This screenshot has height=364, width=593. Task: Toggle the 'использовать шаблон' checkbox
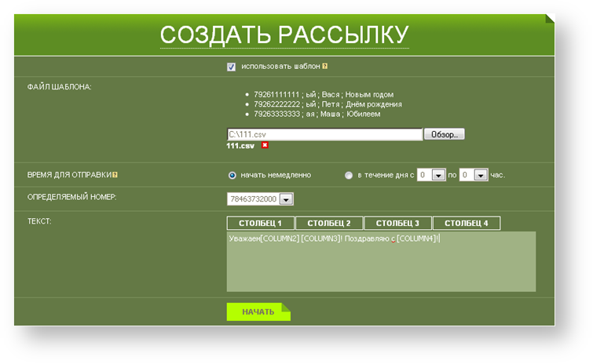(x=231, y=67)
